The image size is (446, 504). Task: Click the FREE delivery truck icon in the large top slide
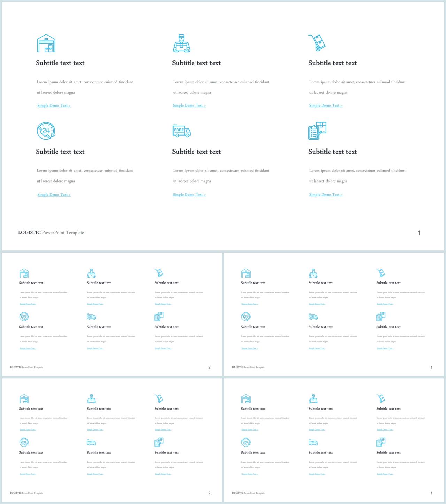[182, 131]
